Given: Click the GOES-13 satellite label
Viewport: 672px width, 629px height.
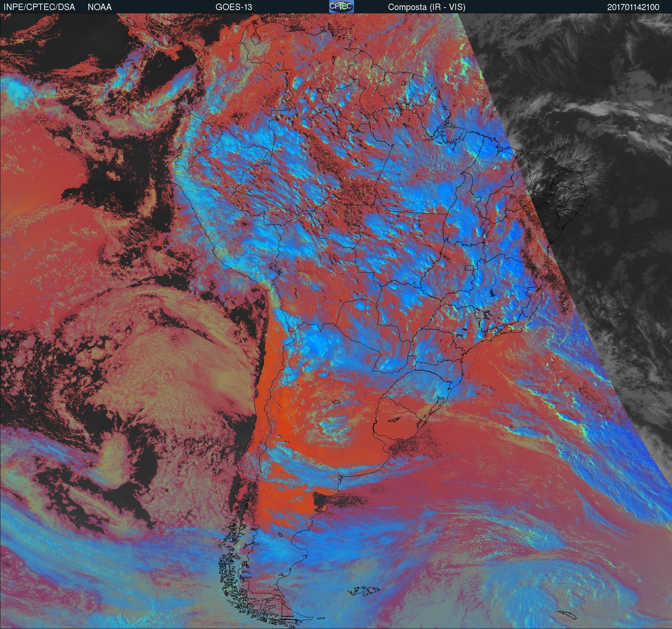Looking at the screenshot, I should [x=234, y=7].
